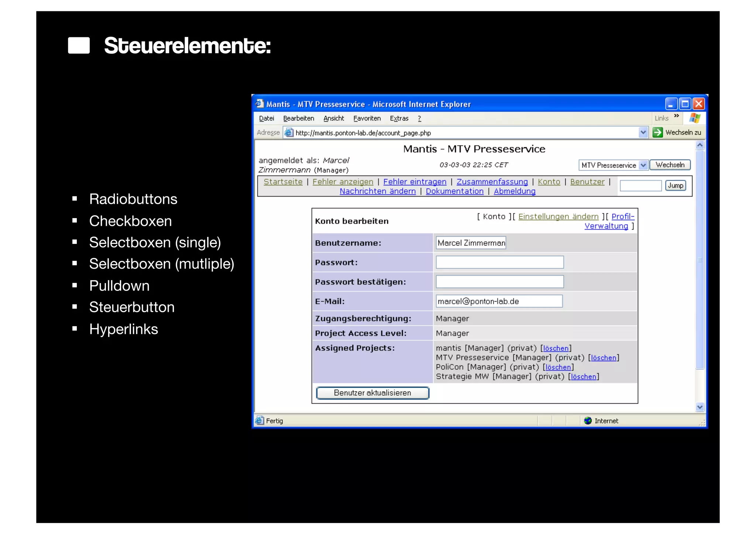Open the Ansicht menu
Viewport: 756px width, 534px height.
(x=334, y=118)
